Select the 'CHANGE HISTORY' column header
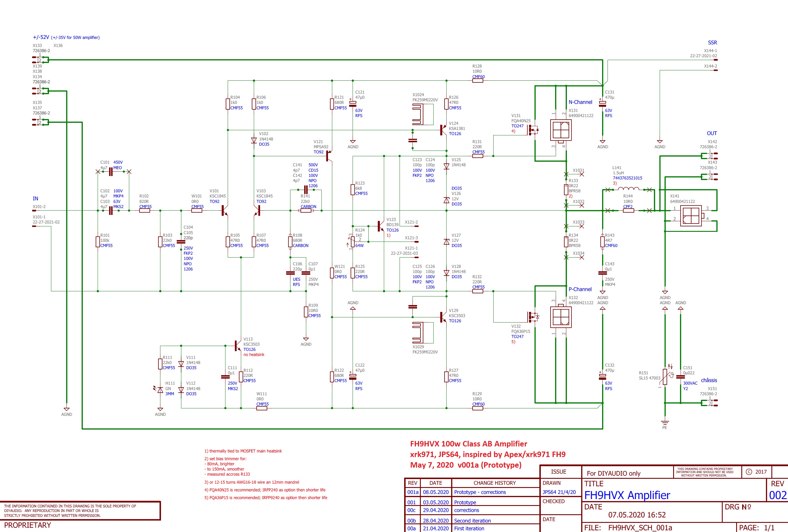 pos(495,483)
